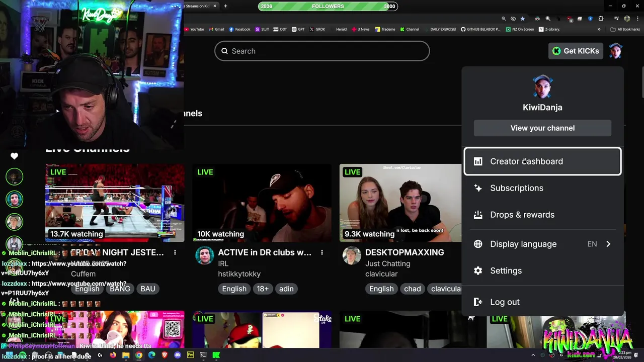Open the browser extensions puzzle icon
The height and width of the screenshot is (362, 644).
[x=601, y=19]
